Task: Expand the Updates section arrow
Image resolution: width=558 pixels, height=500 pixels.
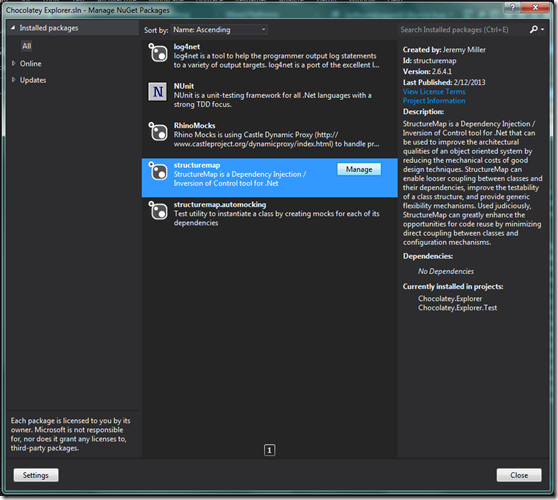Action: tap(14, 80)
